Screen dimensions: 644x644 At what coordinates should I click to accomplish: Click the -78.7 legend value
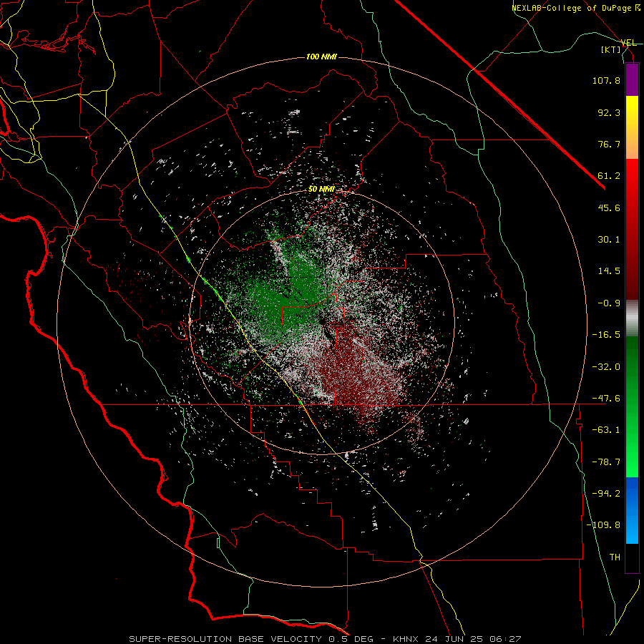click(x=606, y=462)
